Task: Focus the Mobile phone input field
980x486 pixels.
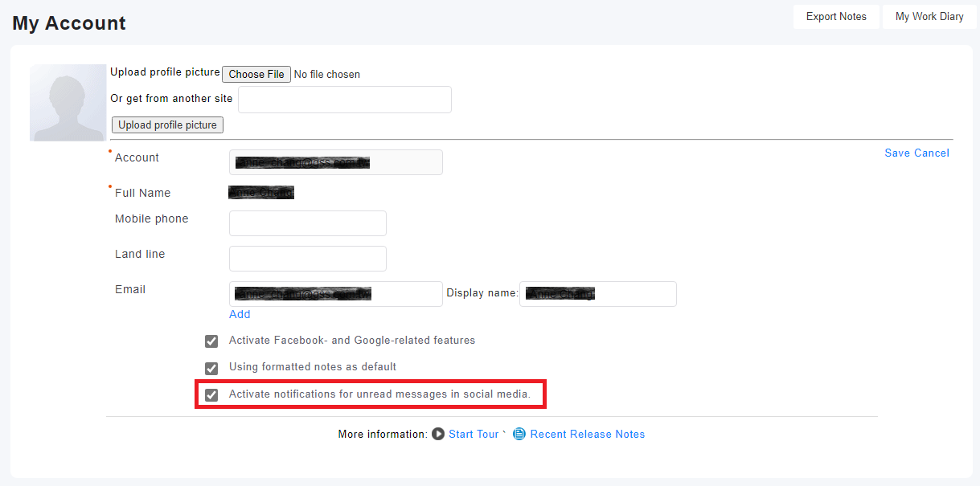Action: click(308, 223)
